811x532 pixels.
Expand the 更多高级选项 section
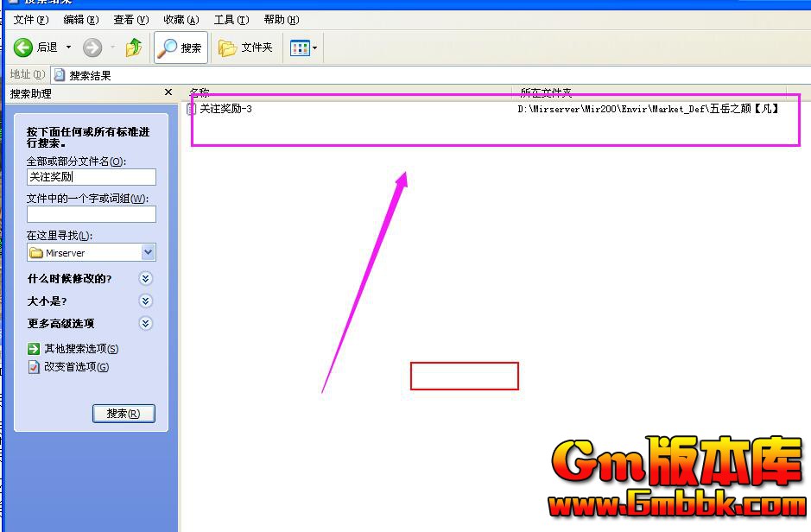[x=146, y=324]
